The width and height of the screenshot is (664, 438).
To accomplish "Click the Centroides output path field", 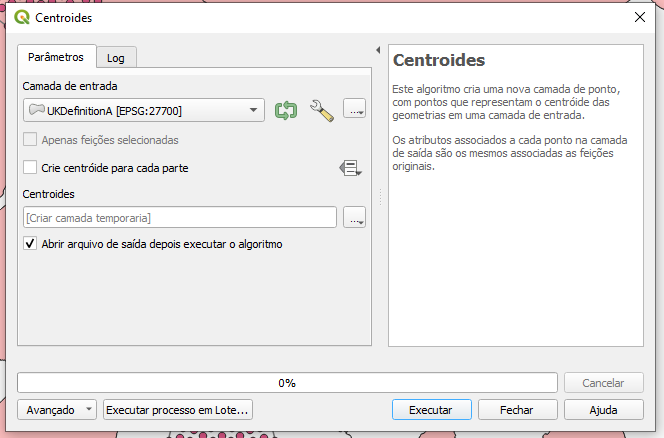I will (x=179, y=217).
